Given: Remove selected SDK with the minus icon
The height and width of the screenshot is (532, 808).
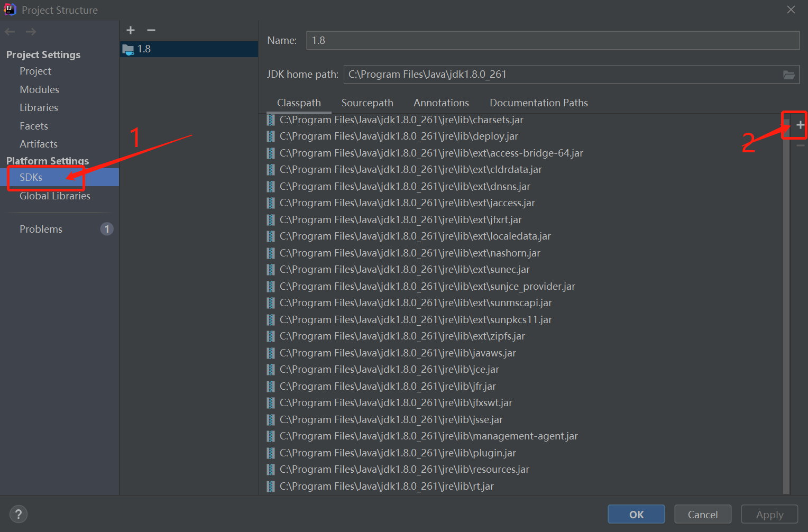Looking at the screenshot, I should click(x=151, y=30).
